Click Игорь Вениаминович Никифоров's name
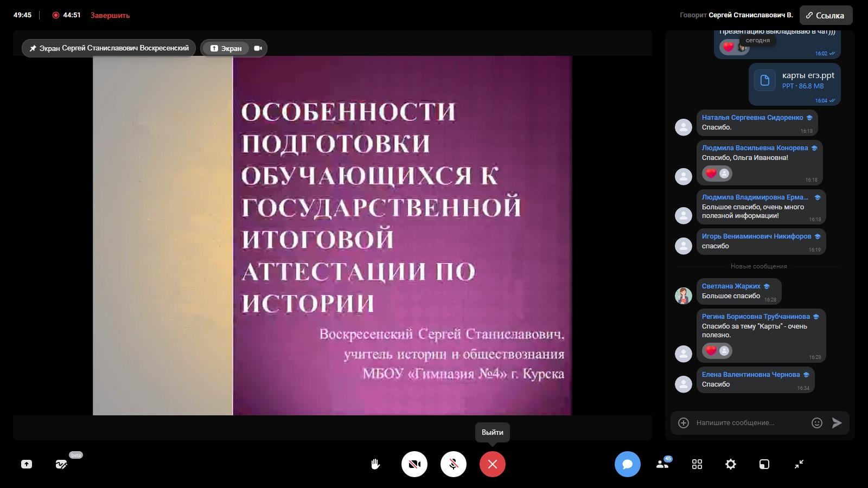The height and width of the screenshot is (488, 868). tap(757, 236)
